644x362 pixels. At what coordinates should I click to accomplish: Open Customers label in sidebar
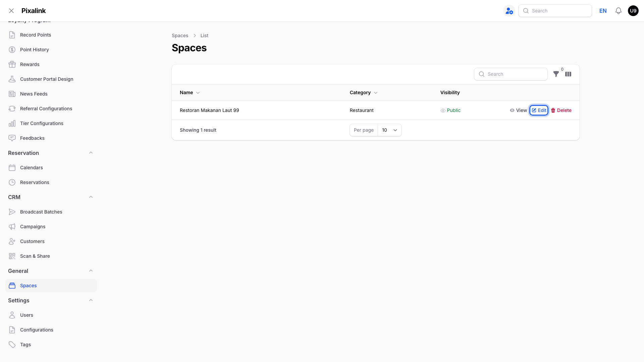coord(32,241)
